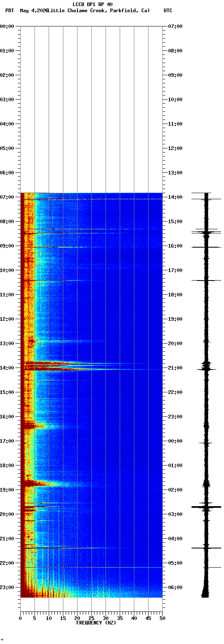
Task: Click the '08:00' label on the UTC axis
Action: pyautogui.click(x=175, y=51)
